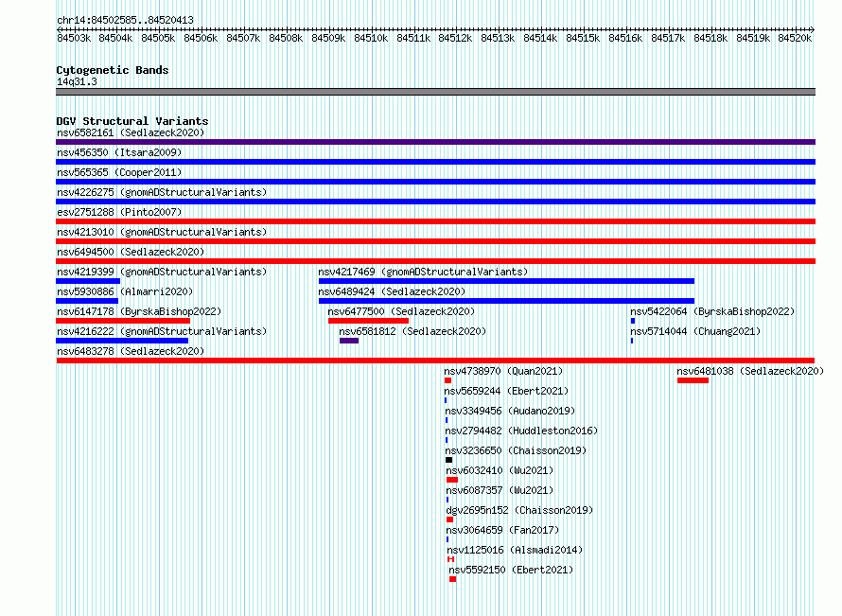The image size is (842, 616).
Task: Open the nsv5592150 (Ebert2021) label
Action: [511, 570]
